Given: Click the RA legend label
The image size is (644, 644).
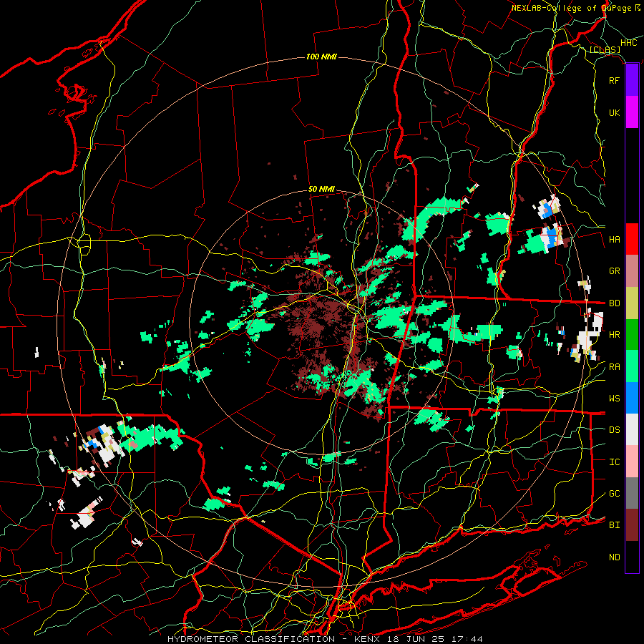Looking at the screenshot, I should pyautogui.click(x=614, y=367).
